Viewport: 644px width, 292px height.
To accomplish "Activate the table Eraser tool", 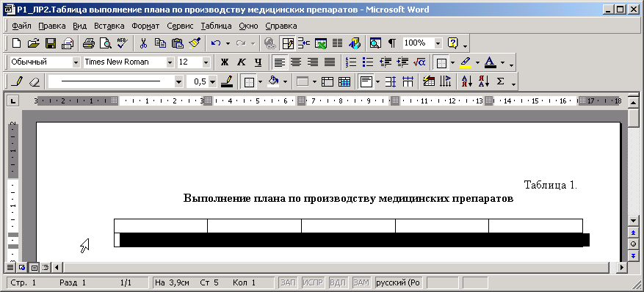I will click(34, 81).
